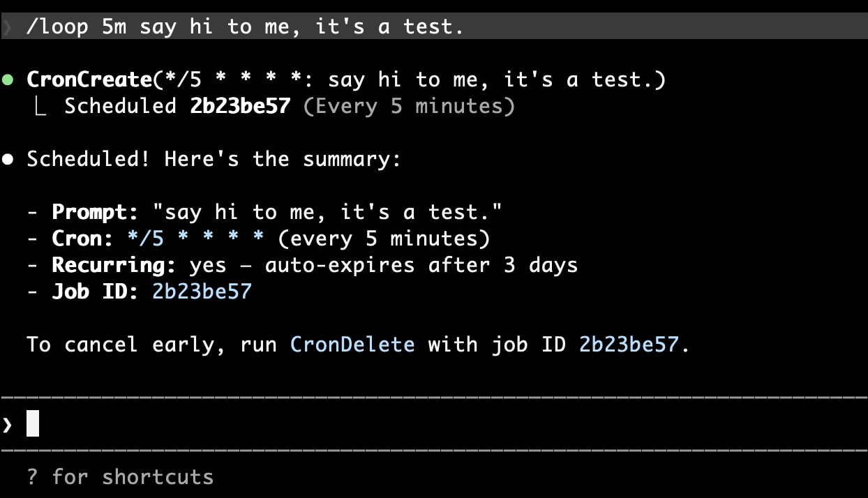Click the "Scheduled! Here's the summary" line
The height and width of the screenshot is (498, 868).
pos(214,160)
